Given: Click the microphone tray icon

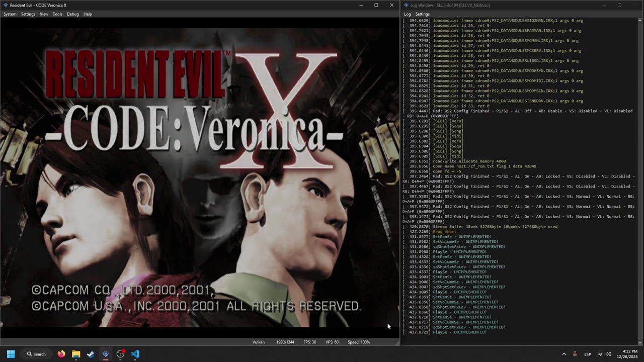Looking at the screenshot, I should (x=575, y=354).
